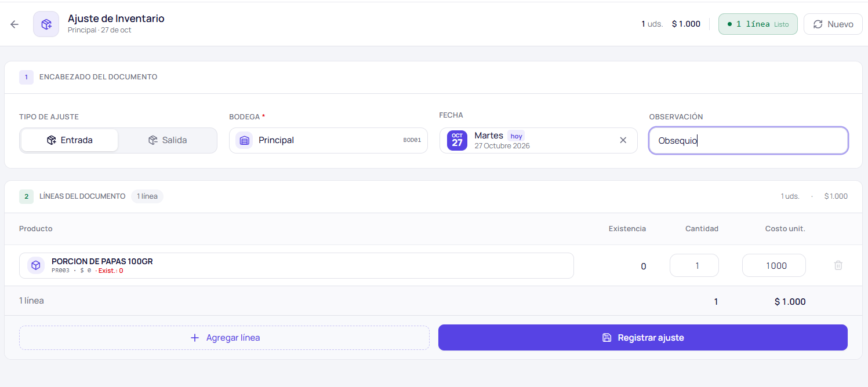Screen dimensions: 868x387
Task: Start a new document with Nuevo
Action: (833, 24)
